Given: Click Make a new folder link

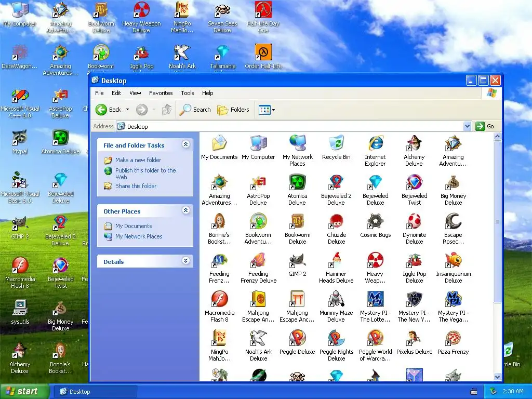Looking at the screenshot, I should (x=138, y=160).
